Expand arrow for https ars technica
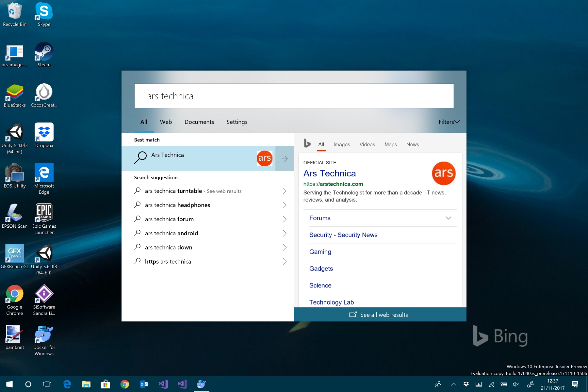The width and height of the screenshot is (588, 392). [x=285, y=261]
